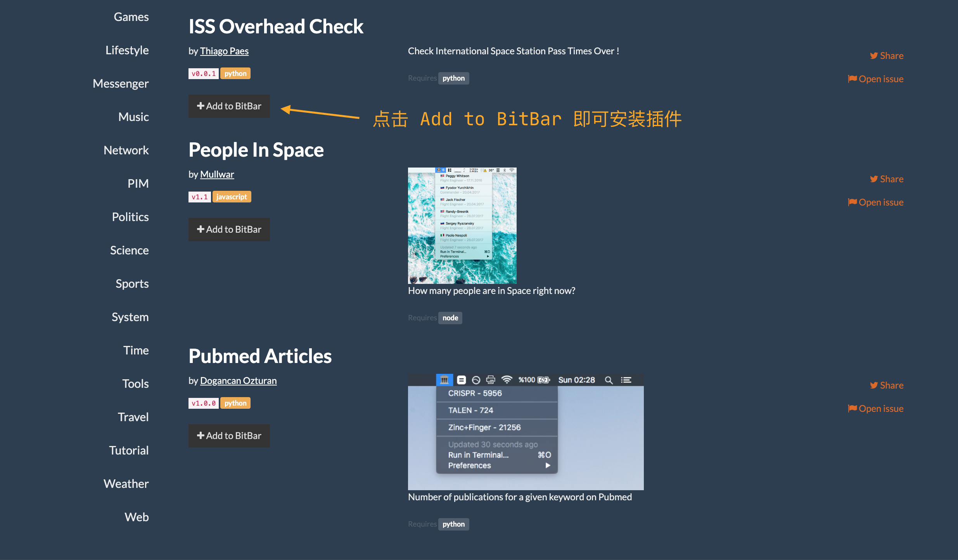Go to the Network category

click(126, 150)
